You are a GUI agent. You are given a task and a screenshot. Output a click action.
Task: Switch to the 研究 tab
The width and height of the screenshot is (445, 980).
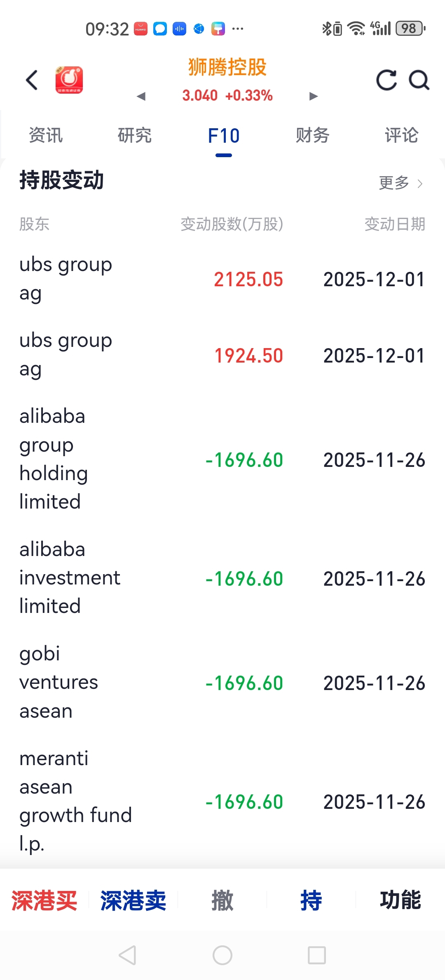pyautogui.click(x=135, y=136)
